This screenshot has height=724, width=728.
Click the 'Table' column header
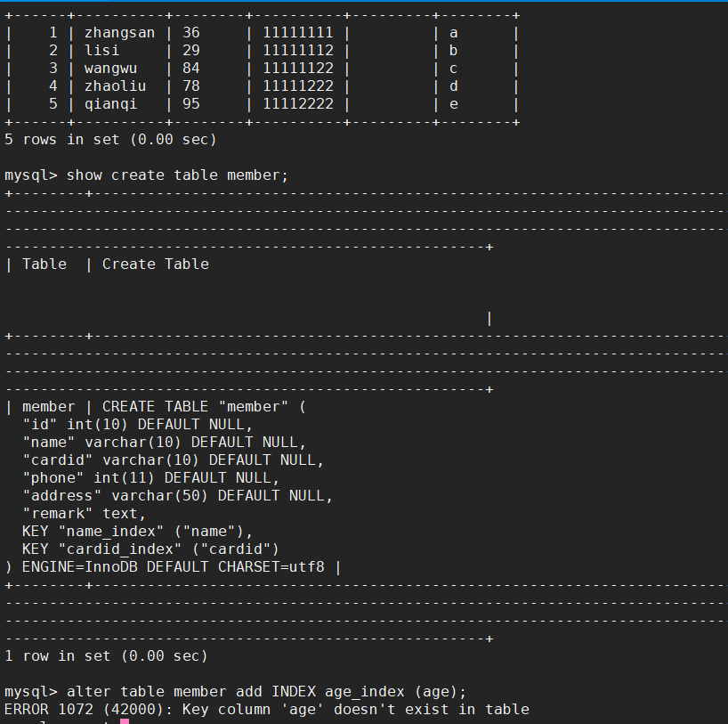(44, 264)
